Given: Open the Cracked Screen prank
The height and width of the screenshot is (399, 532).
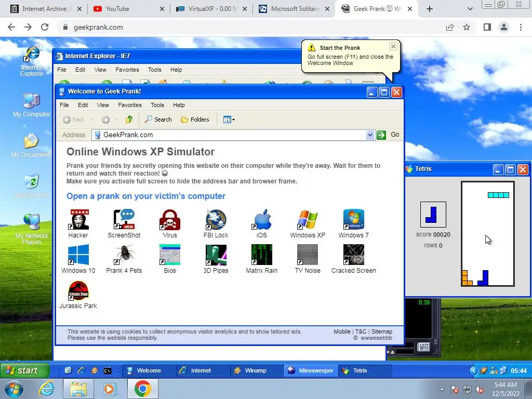Looking at the screenshot, I should tap(353, 255).
